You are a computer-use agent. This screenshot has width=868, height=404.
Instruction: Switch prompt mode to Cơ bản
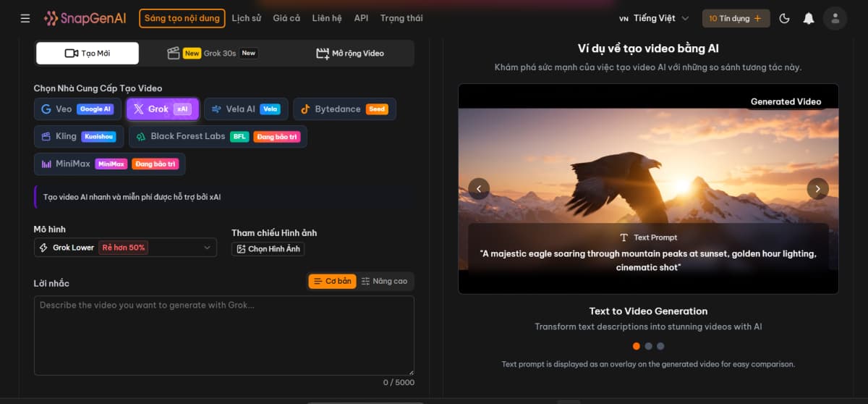(332, 281)
